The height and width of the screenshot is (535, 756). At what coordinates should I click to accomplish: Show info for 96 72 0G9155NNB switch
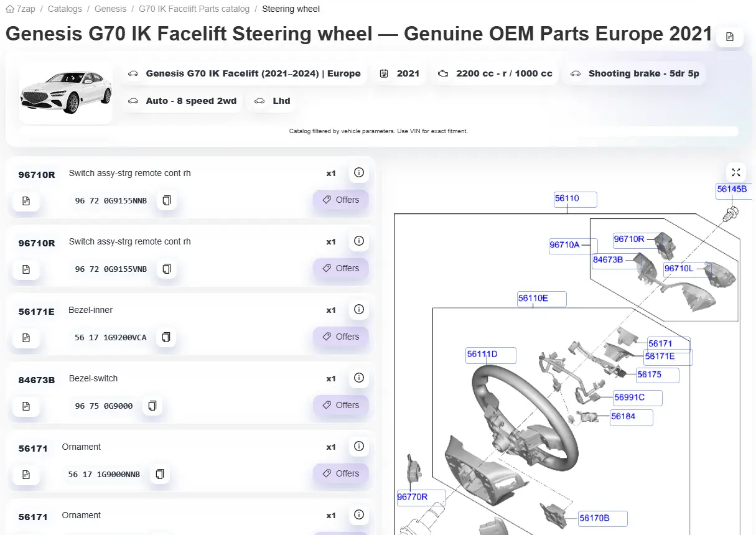click(x=358, y=173)
